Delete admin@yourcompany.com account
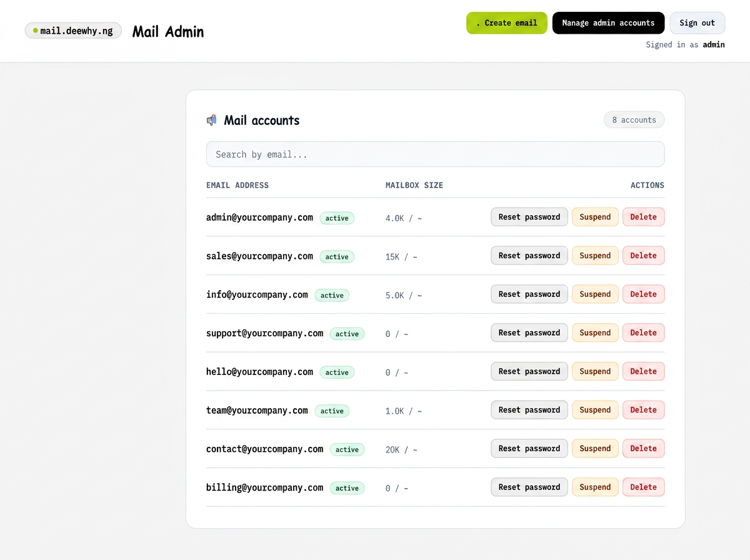The width and height of the screenshot is (750, 560). pyautogui.click(x=643, y=217)
